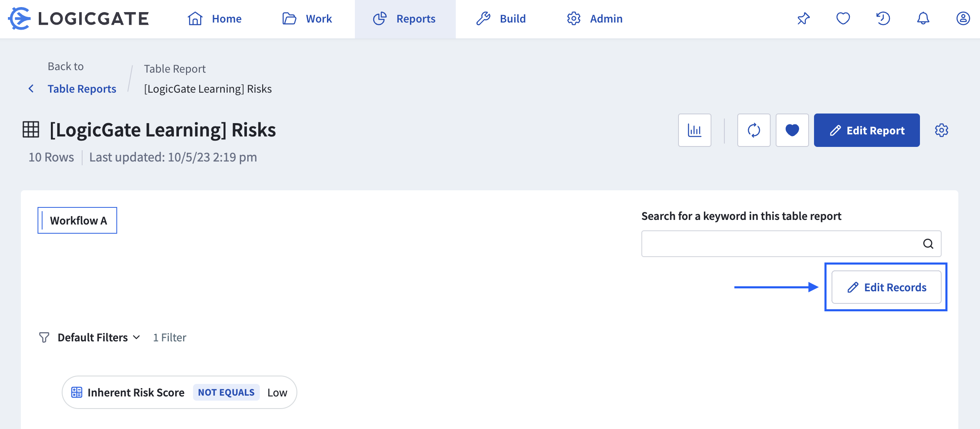This screenshot has height=429, width=980.
Task: Select the Reports tab
Action: point(405,19)
